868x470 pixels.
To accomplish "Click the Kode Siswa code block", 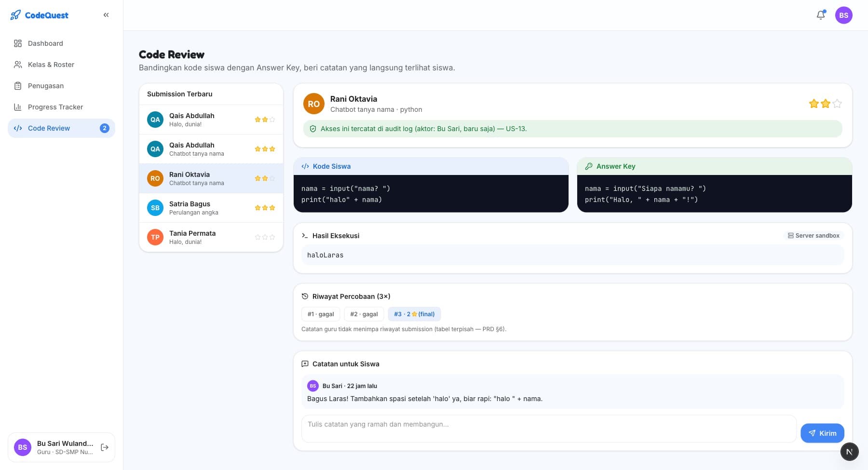I will tap(431, 194).
